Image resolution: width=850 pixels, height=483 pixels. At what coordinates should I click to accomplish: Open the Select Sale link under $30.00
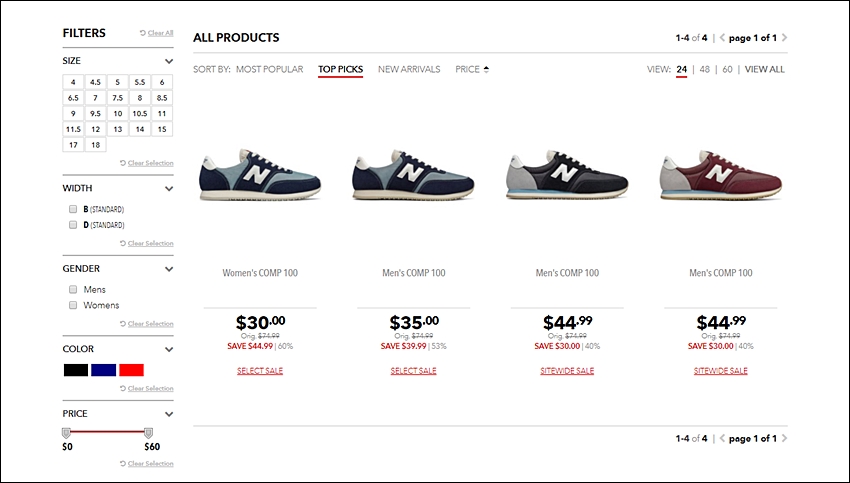[260, 371]
